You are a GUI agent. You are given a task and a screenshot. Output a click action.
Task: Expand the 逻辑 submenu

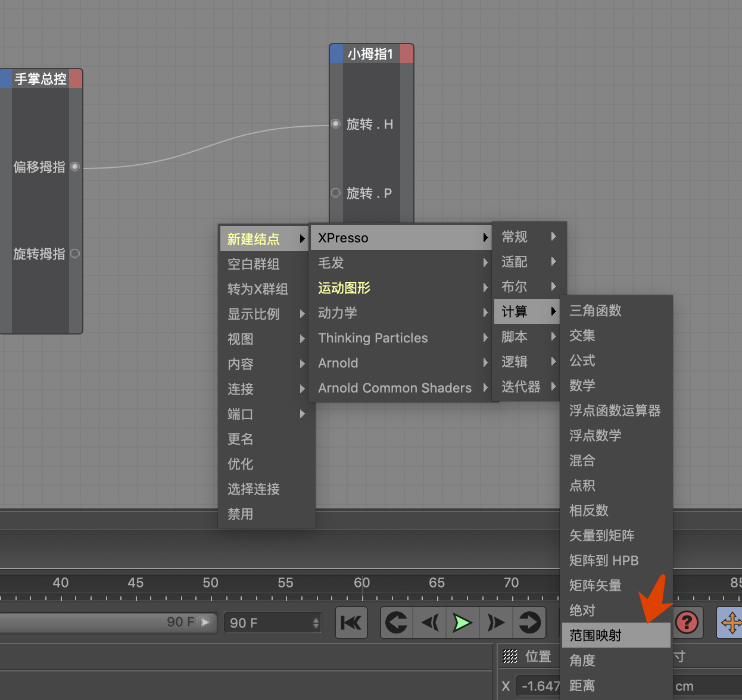click(x=527, y=361)
